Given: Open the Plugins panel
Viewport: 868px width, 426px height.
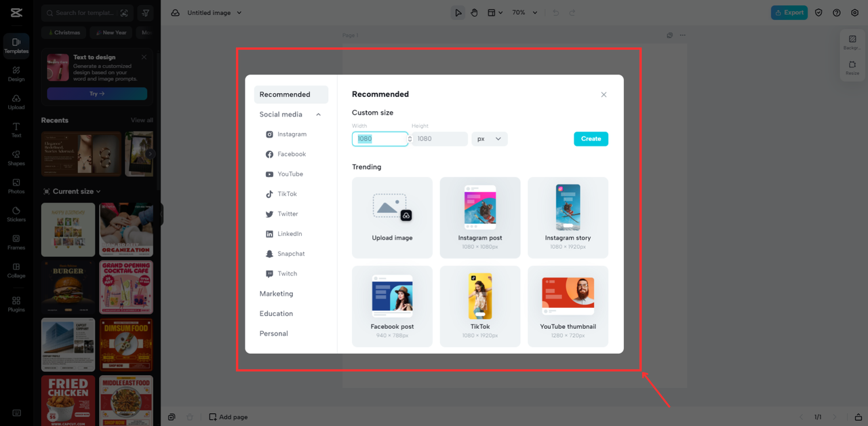Looking at the screenshot, I should tap(16, 304).
